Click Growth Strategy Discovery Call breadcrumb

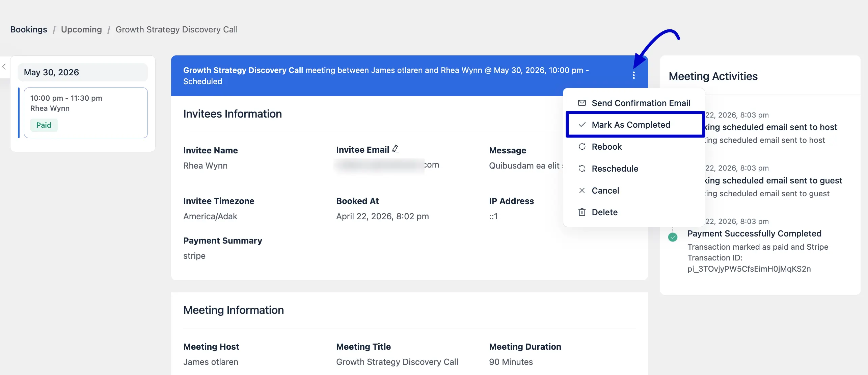(177, 29)
